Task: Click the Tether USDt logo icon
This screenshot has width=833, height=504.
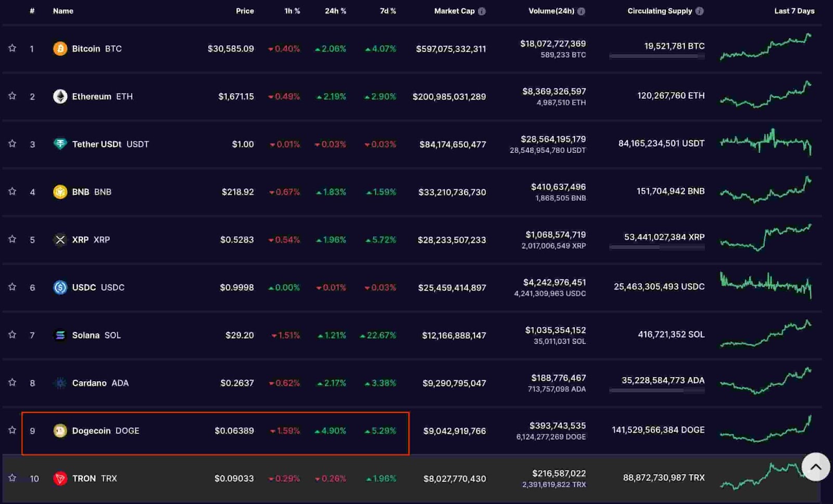Action: [60, 144]
